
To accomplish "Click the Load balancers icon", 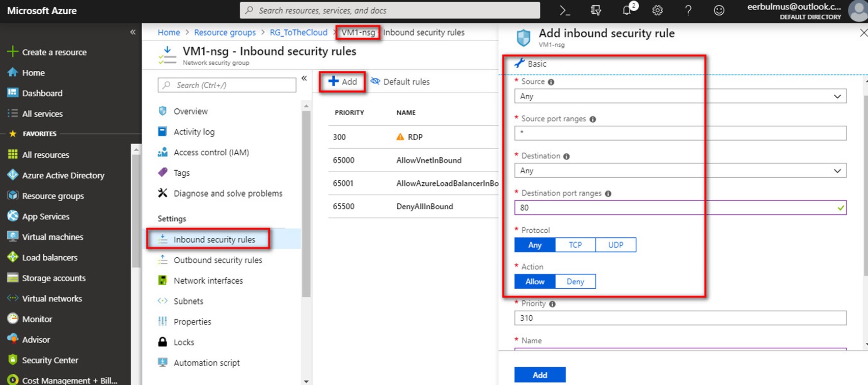I will 13,257.
